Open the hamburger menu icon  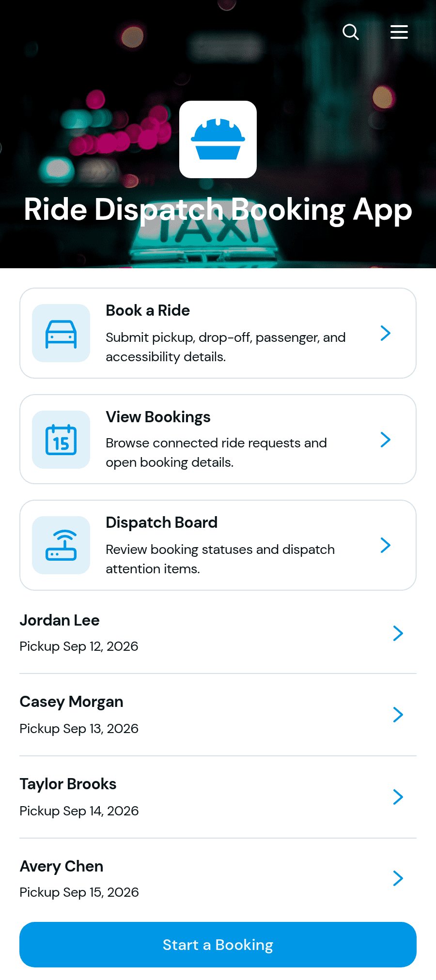click(399, 32)
